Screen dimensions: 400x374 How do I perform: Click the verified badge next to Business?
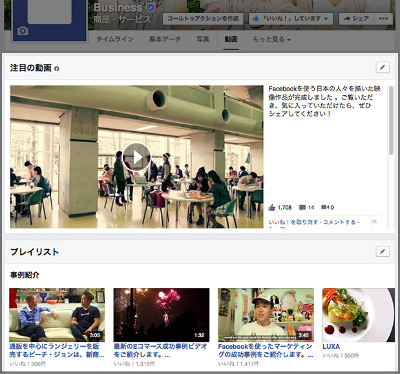tap(151, 7)
